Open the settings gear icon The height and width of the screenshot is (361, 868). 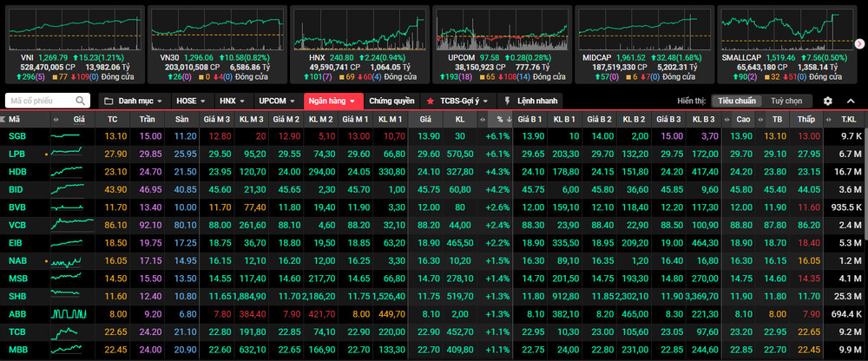(x=828, y=101)
